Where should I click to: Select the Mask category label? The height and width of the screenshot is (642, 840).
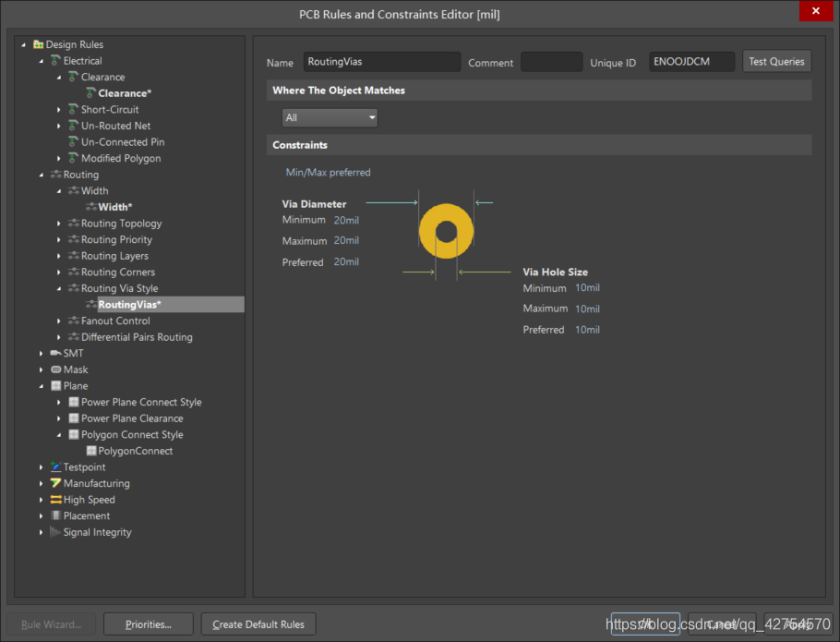76,369
